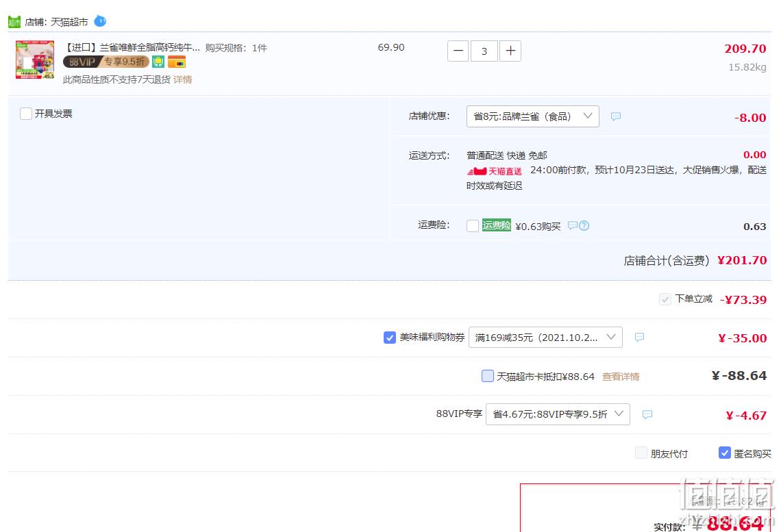Screen dimensions: 781x532
Task: Click the store name 天猫超市
Action: pos(69,22)
